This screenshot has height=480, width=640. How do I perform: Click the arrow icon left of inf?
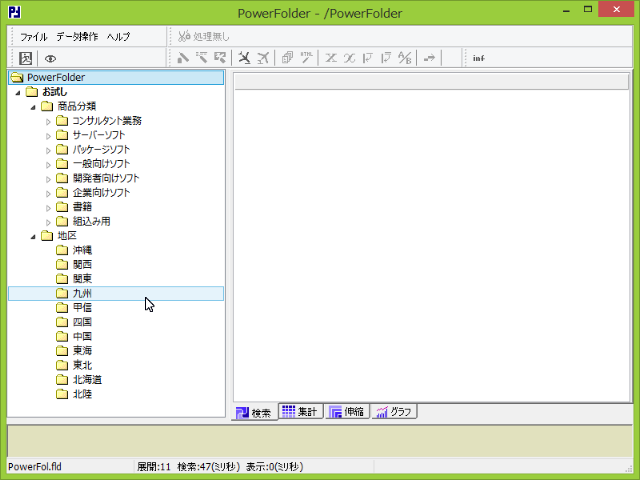click(x=430, y=58)
